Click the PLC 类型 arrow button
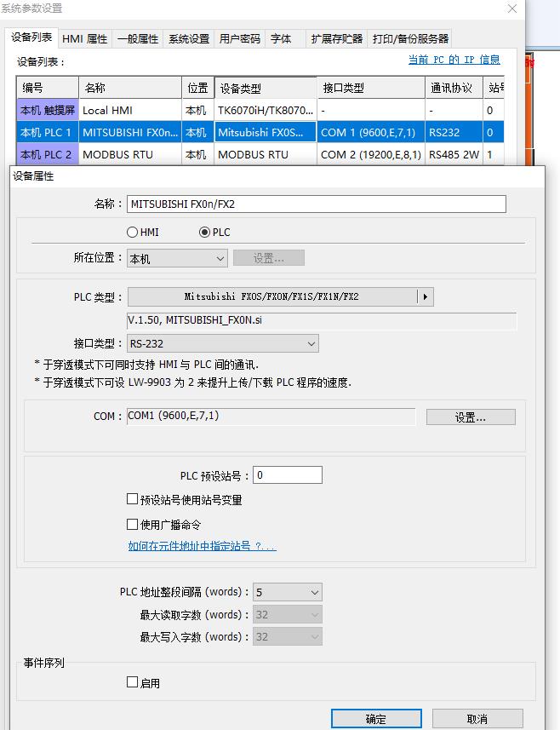The height and width of the screenshot is (730, 560). (x=425, y=297)
